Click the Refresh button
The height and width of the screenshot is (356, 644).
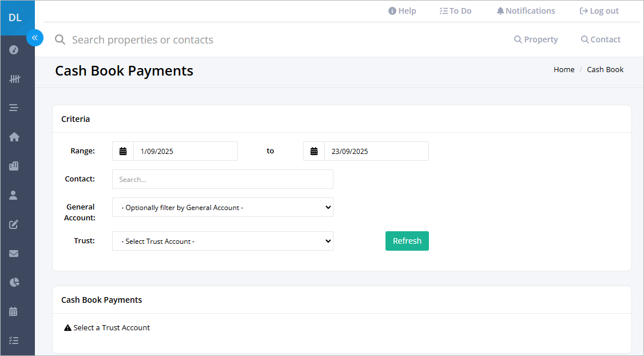(x=407, y=241)
